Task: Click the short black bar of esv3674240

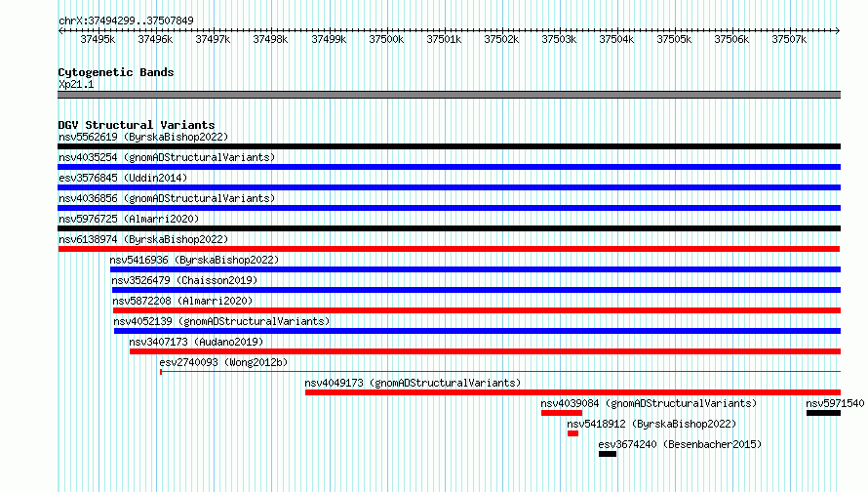Action: (x=608, y=454)
